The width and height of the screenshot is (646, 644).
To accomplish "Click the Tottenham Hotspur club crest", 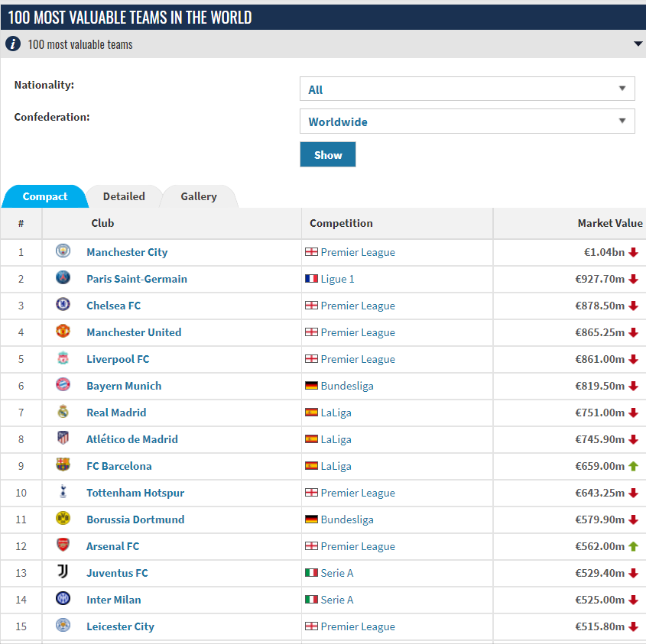I will [x=63, y=492].
